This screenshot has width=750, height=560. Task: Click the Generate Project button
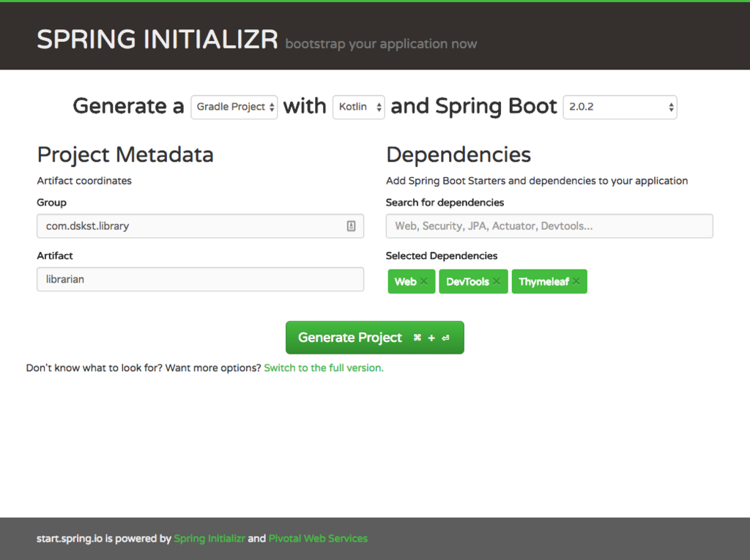[x=374, y=337]
